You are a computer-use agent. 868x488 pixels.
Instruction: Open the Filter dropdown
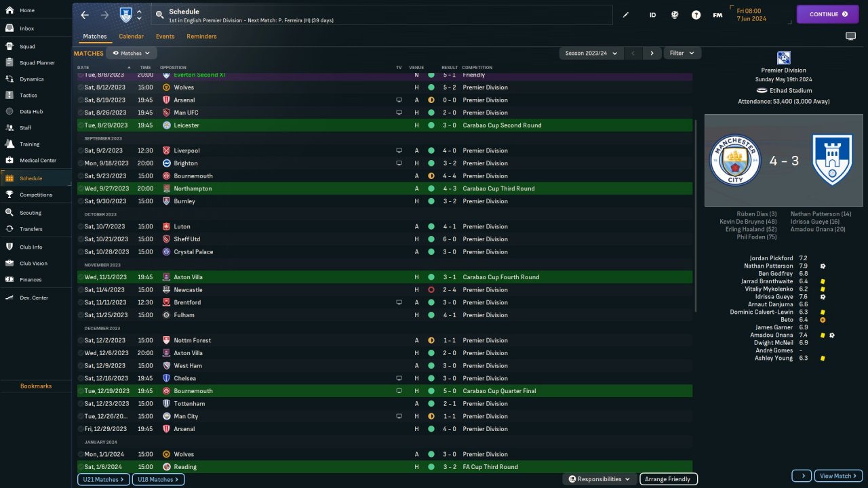(x=682, y=53)
